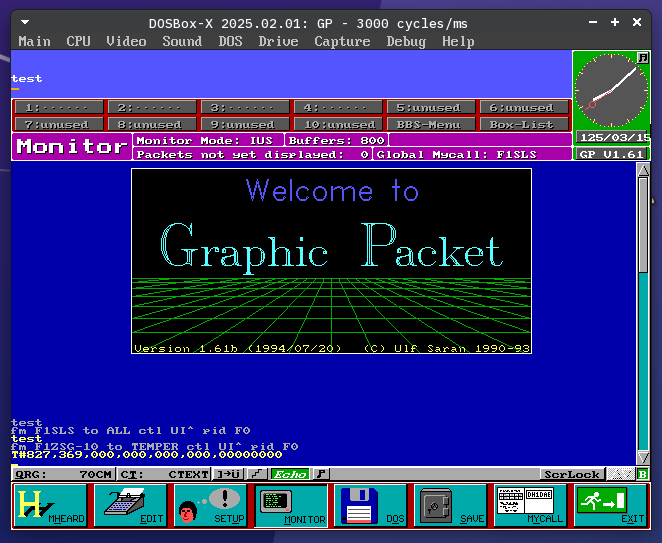Click the telemetry line T#827,369
The height and width of the screenshot is (543, 662).
click(147, 455)
